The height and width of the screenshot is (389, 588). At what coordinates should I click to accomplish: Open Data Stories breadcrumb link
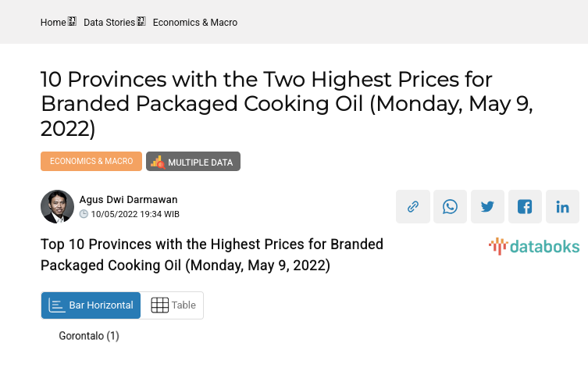[109, 23]
